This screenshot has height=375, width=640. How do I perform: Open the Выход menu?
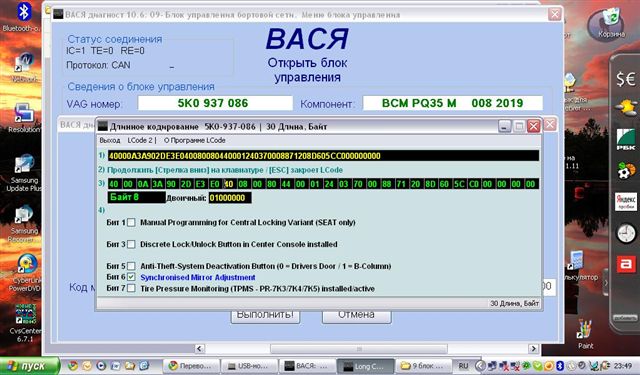pos(110,140)
